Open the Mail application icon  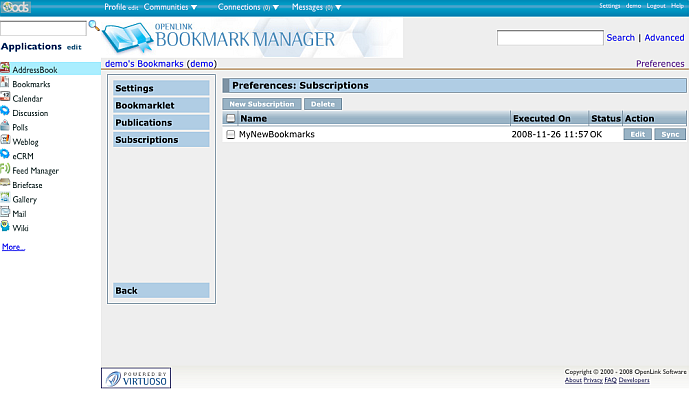(5, 213)
